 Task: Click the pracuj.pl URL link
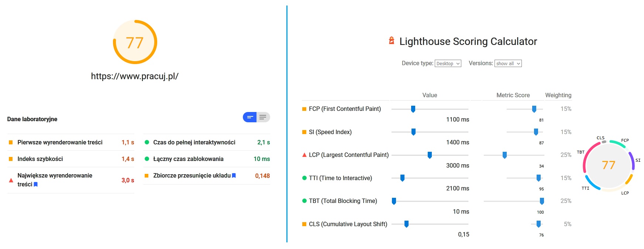click(x=135, y=76)
